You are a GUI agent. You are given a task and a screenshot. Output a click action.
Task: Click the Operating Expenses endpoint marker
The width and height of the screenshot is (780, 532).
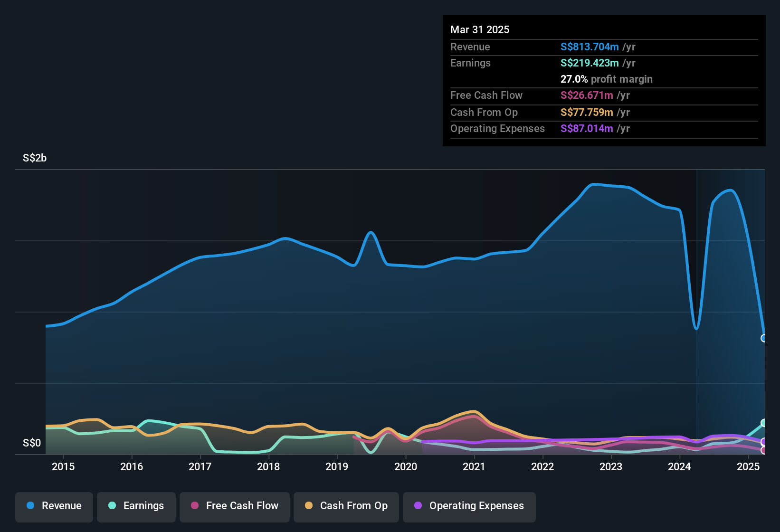click(764, 442)
